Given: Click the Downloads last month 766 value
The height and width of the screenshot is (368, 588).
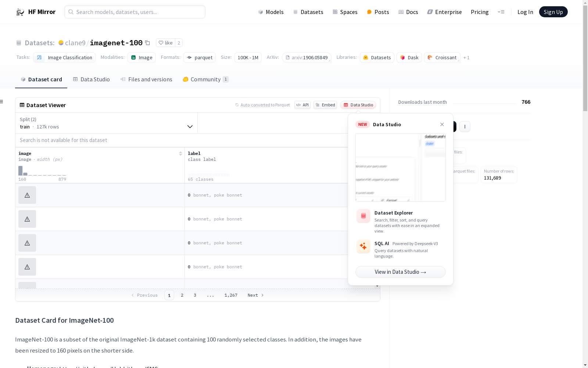Looking at the screenshot, I should pos(526,102).
